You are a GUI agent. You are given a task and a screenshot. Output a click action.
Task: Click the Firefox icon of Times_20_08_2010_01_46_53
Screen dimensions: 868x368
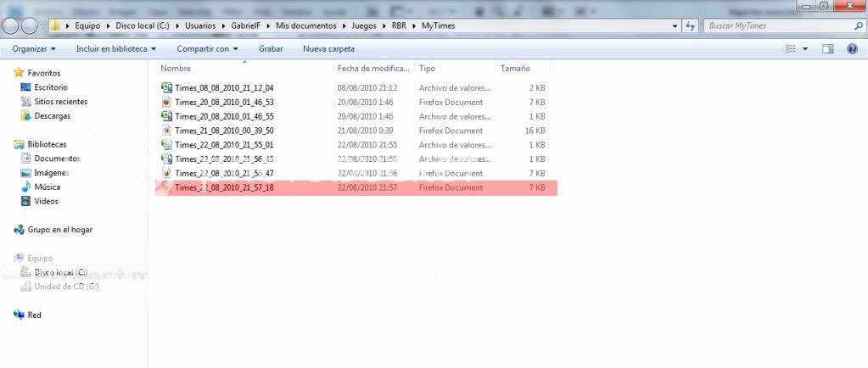(166, 102)
